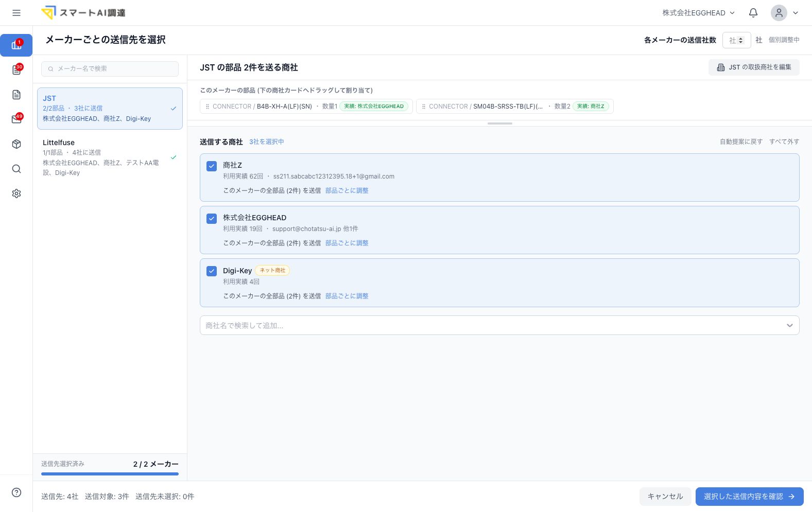The height and width of the screenshot is (512, 812).
Task: Open the sidebar chart icon with badge 1
Action: (x=16, y=45)
